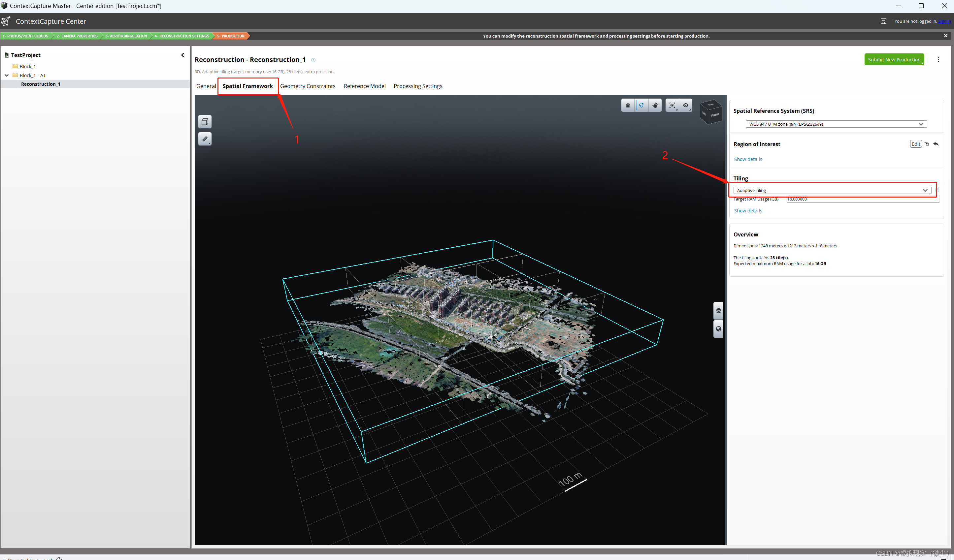
Task: Click the zoom-on-selection eye frame icon
Action: tap(672, 105)
